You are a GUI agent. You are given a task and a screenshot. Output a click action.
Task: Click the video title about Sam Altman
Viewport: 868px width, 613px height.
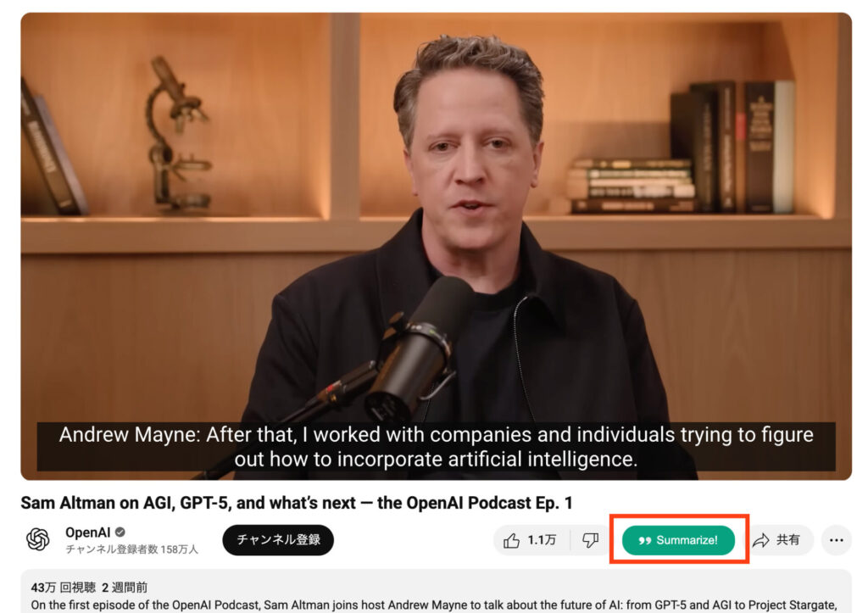tap(297, 503)
